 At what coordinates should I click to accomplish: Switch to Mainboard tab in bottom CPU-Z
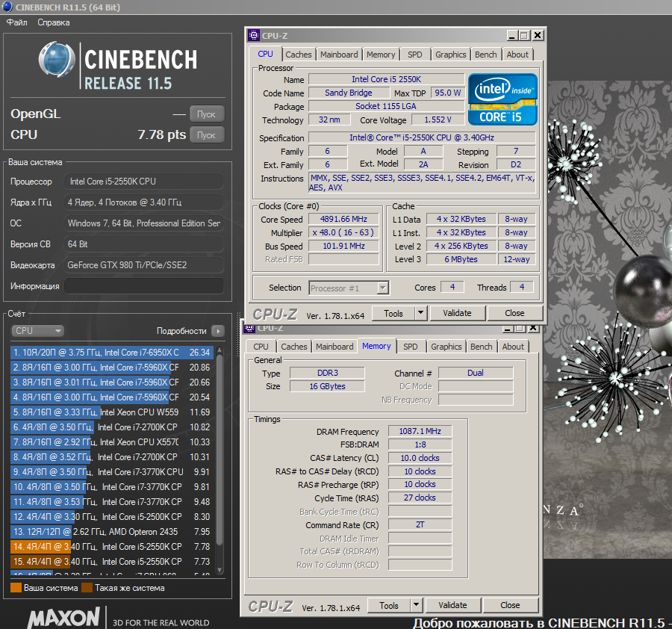point(335,347)
